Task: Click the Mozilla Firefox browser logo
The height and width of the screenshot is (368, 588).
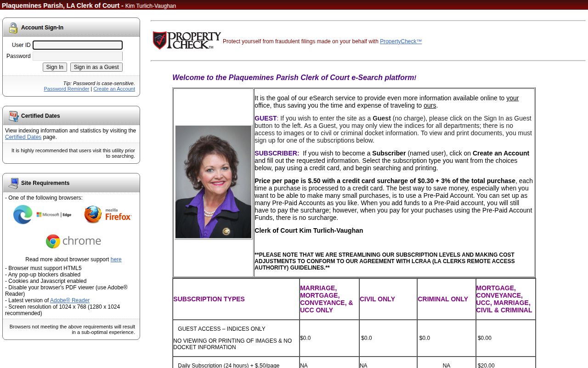Action: click(108, 215)
